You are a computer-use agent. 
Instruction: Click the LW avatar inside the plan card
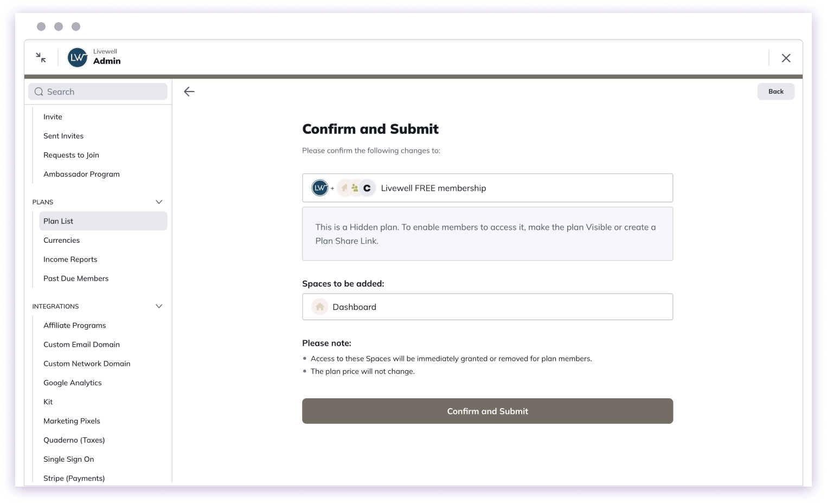pos(320,188)
